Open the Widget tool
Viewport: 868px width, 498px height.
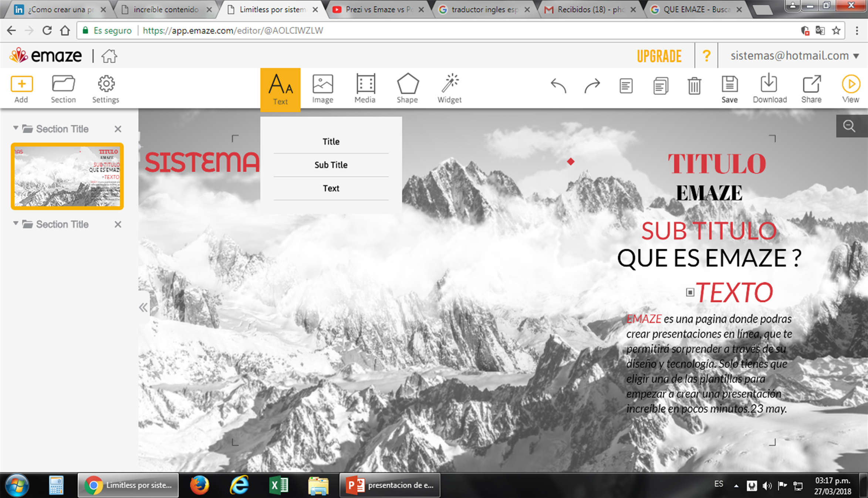click(x=449, y=89)
